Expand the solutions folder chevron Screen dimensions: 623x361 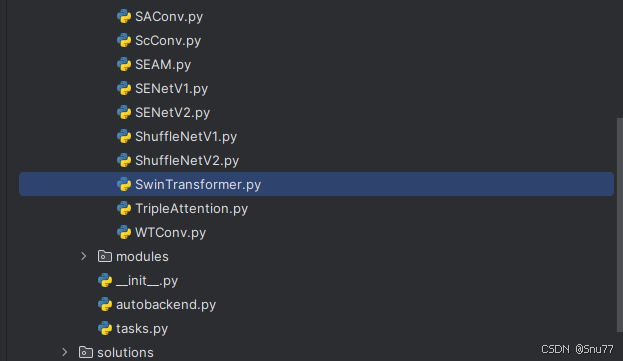point(64,352)
